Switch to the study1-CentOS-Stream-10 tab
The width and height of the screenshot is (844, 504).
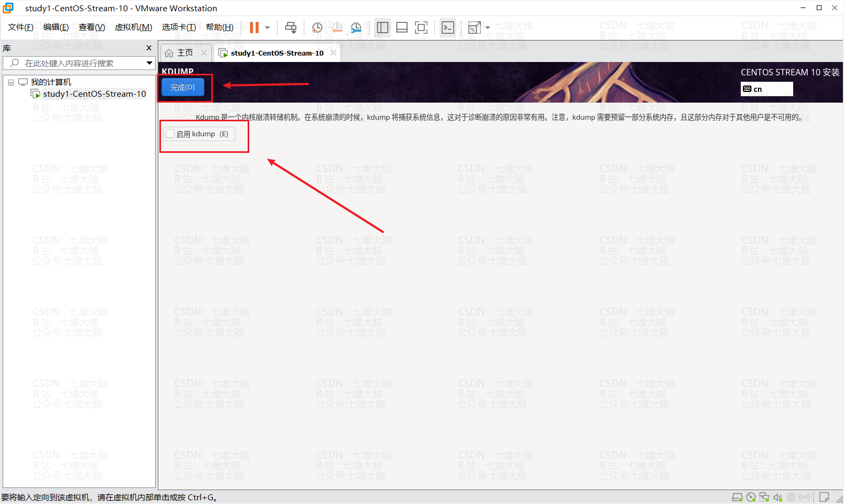coord(277,53)
